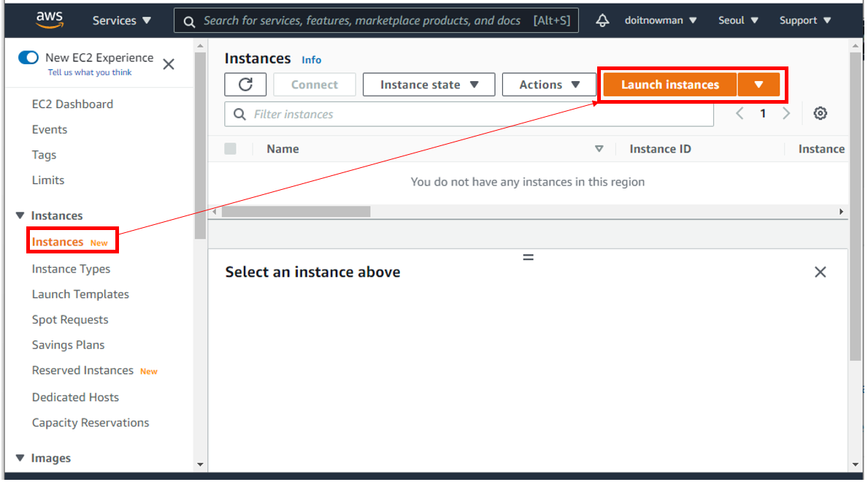
Task: Open the Seoul region selector
Action: point(738,20)
